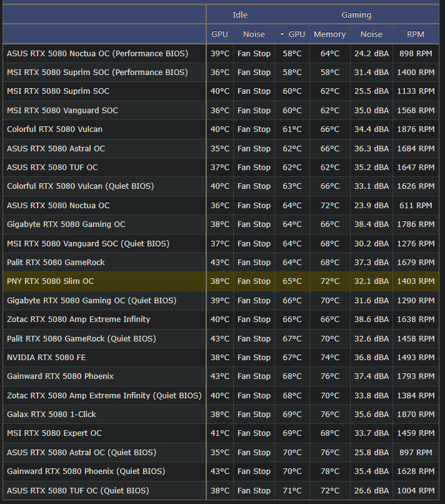Select the 1793 RPM value
Viewport: 445px width, 504px height.
coord(416,376)
